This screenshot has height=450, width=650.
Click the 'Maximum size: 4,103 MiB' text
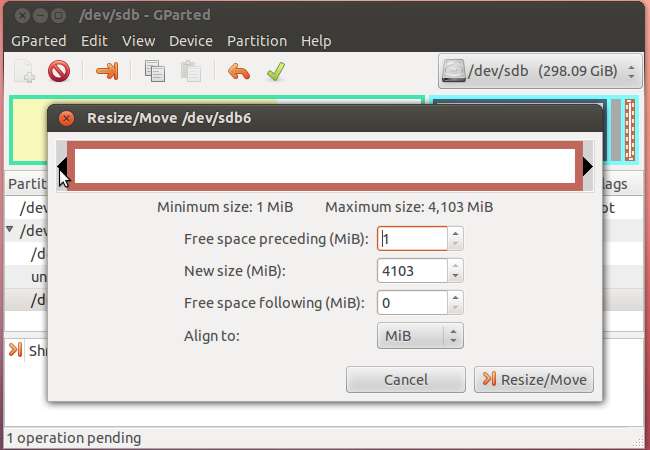point(409,207)
